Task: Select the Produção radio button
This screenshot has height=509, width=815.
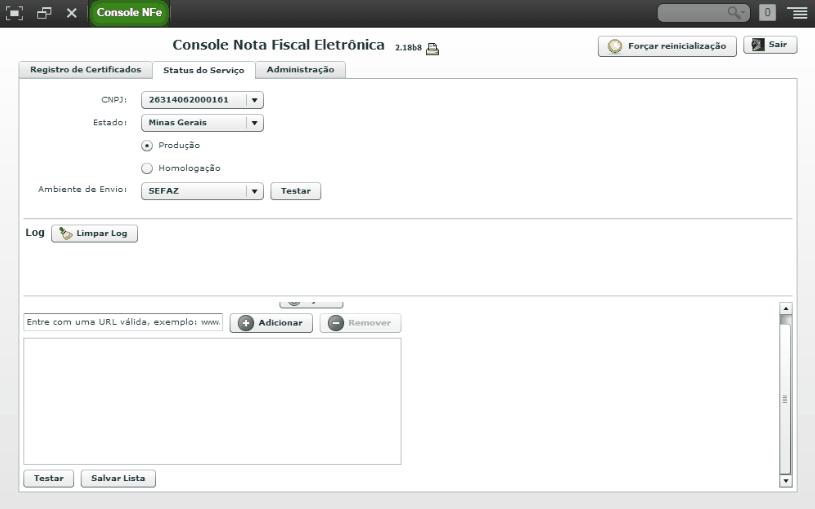Action: pyautogui.click(x=147, y=146)
